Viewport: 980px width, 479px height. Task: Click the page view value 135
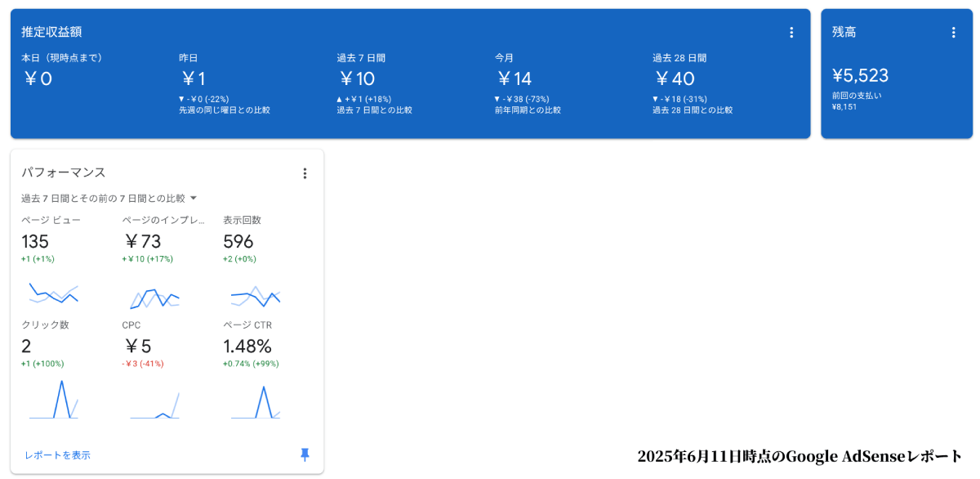pyautogui.click(x=35, y=242)
